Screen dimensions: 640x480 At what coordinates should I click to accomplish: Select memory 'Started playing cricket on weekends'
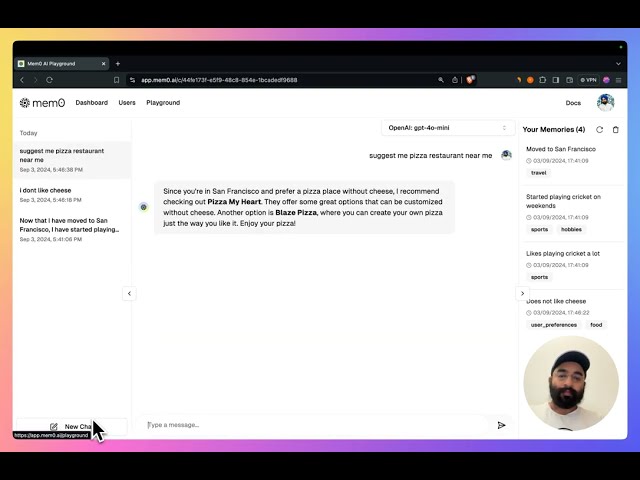[x=563, y=201]
